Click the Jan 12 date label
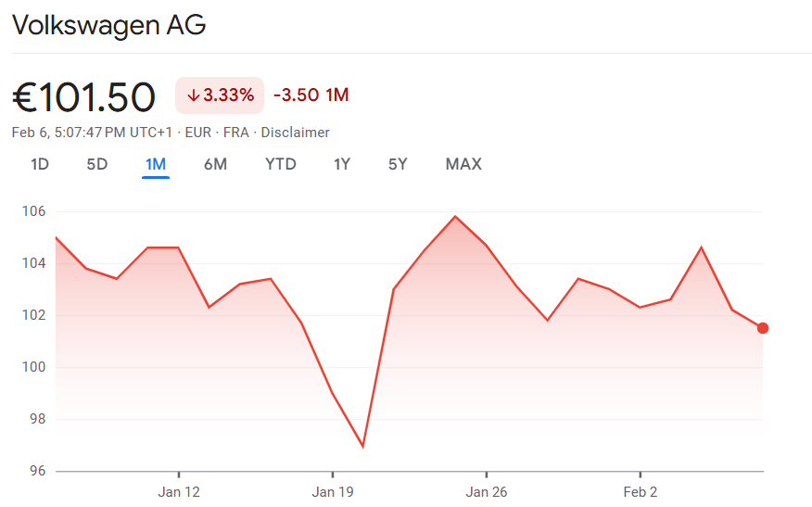This screenshot has height=507, width=812. point(179,491)
